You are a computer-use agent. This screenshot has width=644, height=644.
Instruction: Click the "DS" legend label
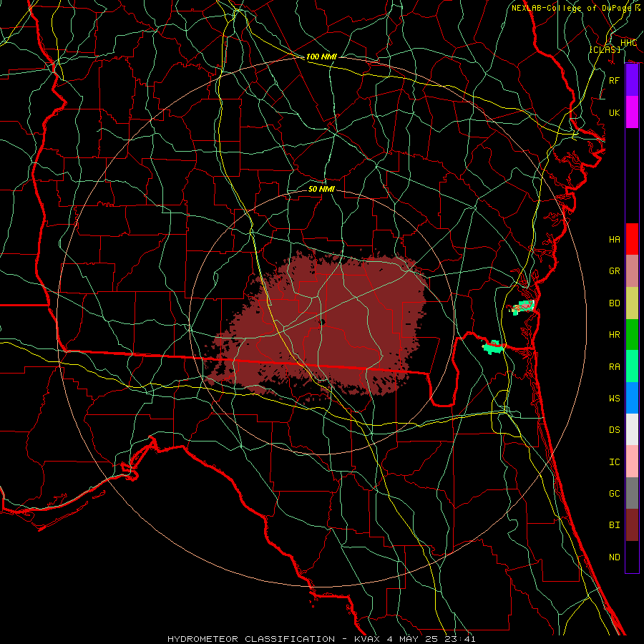[x=615, y=430]
